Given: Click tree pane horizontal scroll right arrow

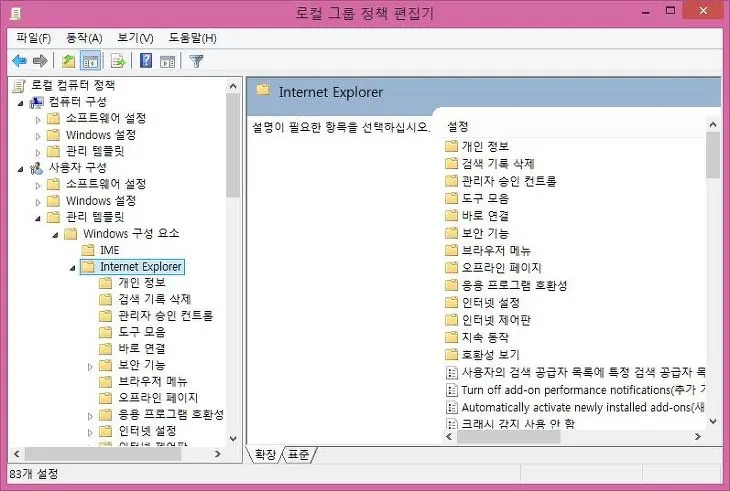Looking at the screenshot, I should 217,454.
